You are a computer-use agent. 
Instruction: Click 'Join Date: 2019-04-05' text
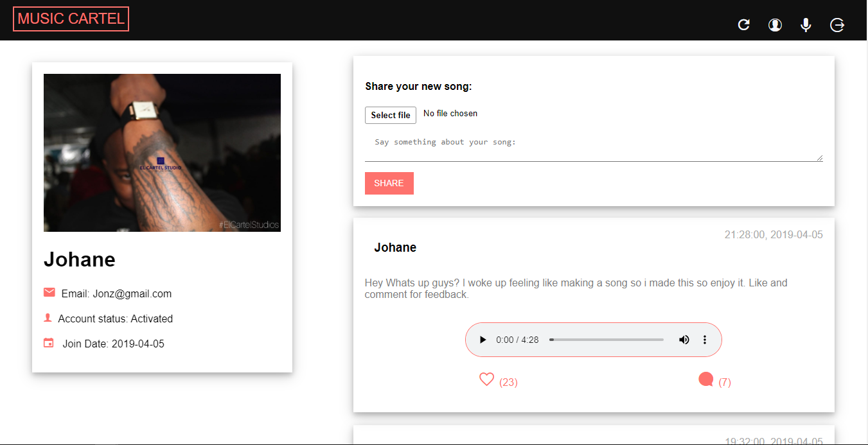click(x=114, y=344)
